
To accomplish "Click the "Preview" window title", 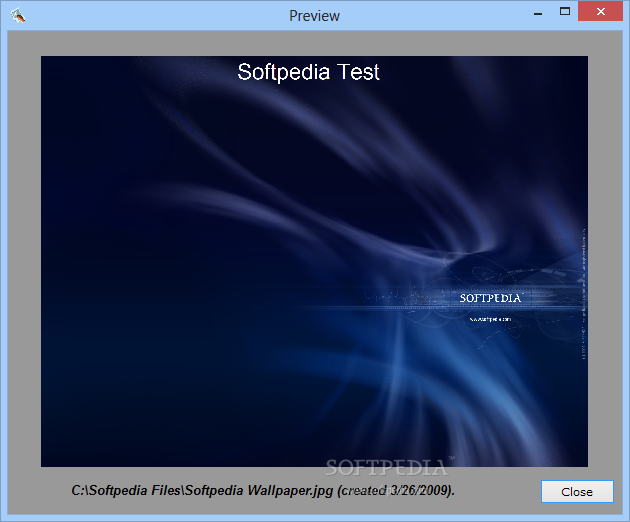I will click(314, 16).
